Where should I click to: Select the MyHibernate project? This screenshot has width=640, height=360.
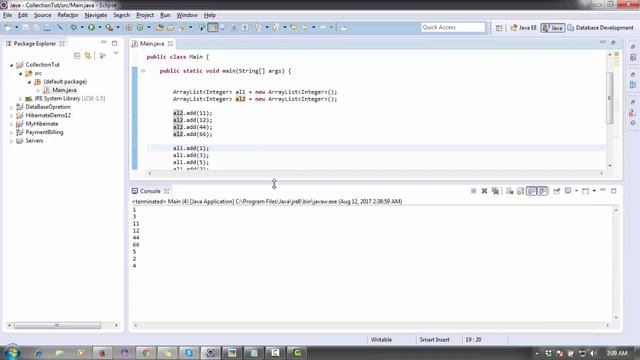coord(42,124)
